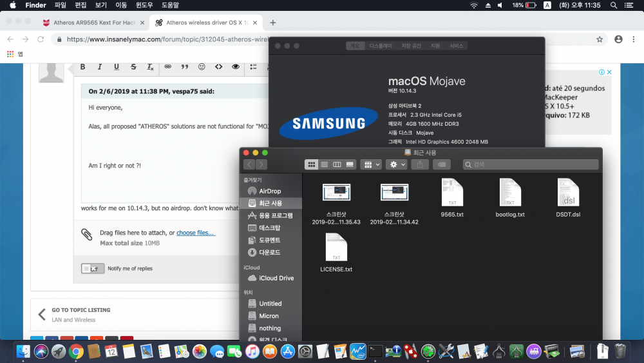Launch Chrome from the Dock
Viewport: 644px width, 363px height.
click(x=76, y=351)
